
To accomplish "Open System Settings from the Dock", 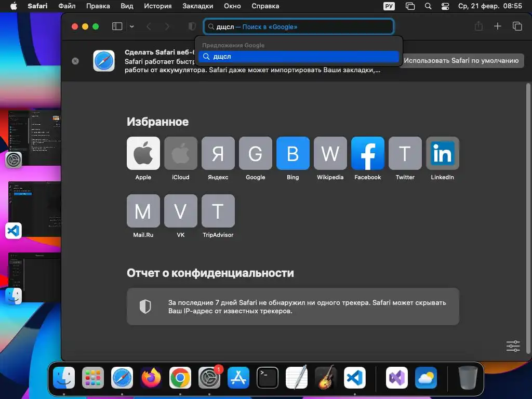I will [x=209, y=378].
